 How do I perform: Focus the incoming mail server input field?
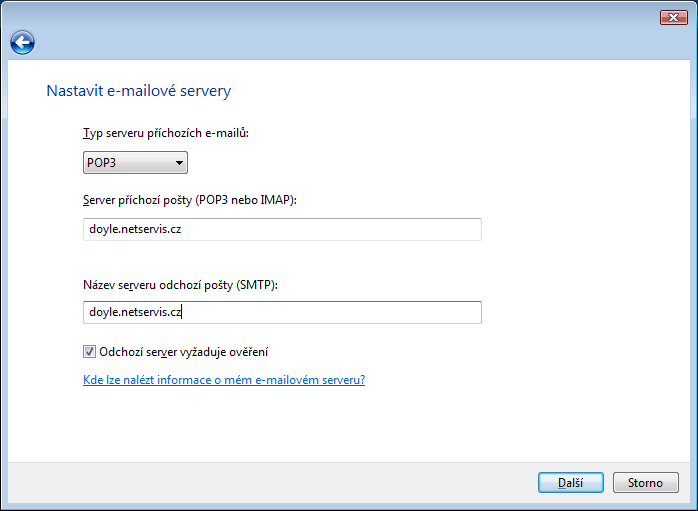282,229
